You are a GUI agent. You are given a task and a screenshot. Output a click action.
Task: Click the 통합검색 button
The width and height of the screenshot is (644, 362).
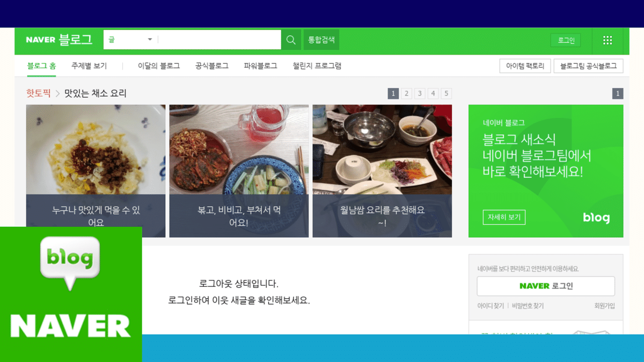tap(321, 40)
